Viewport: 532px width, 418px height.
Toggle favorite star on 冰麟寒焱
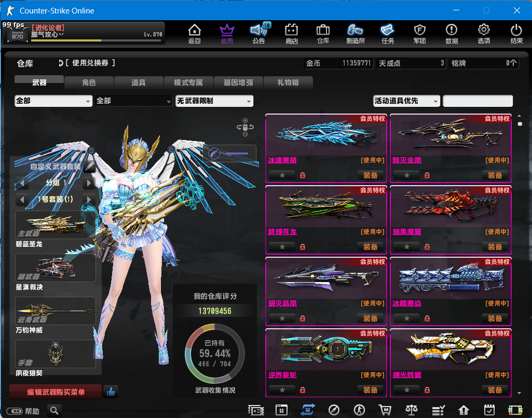coord(406,318)
